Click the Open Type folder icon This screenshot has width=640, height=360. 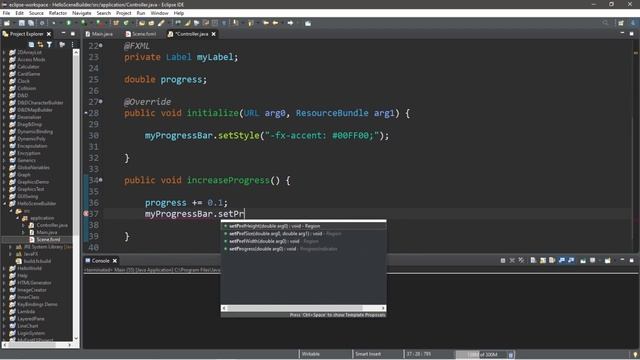pos(142,23)
